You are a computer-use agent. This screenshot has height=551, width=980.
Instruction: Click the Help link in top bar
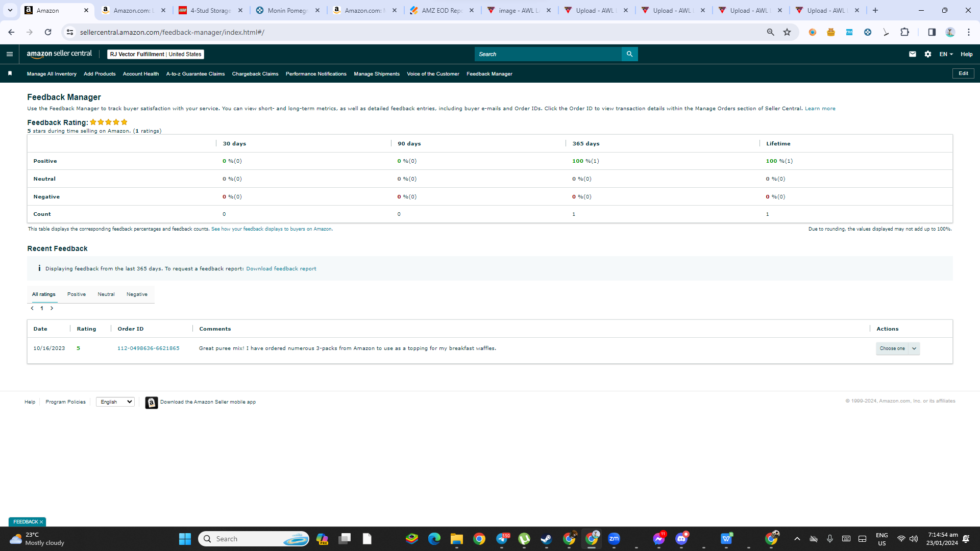967,54
